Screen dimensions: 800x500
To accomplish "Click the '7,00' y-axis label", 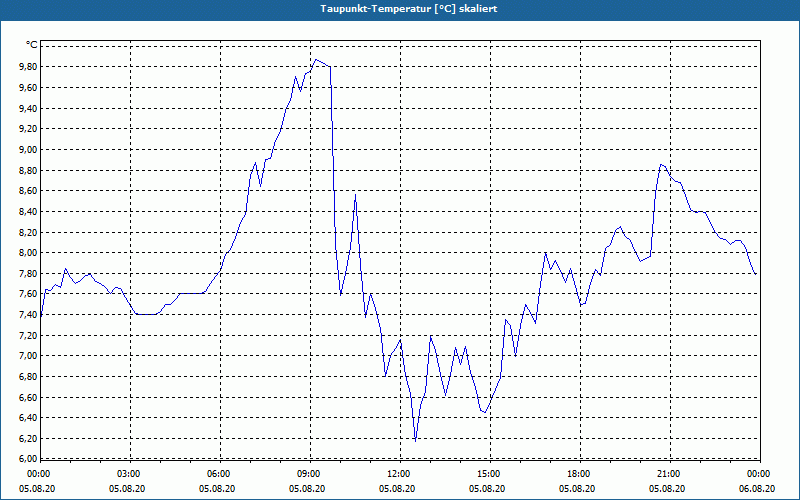I will 29,356.
